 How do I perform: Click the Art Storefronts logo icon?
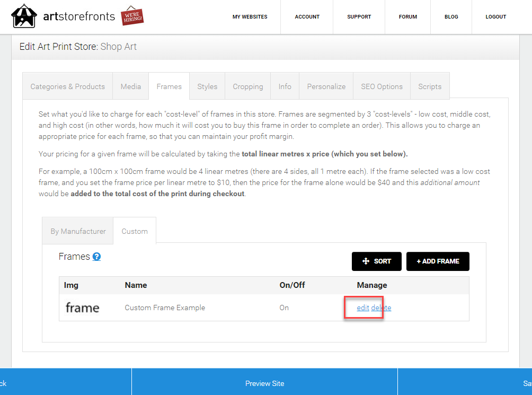coord(24,16)
